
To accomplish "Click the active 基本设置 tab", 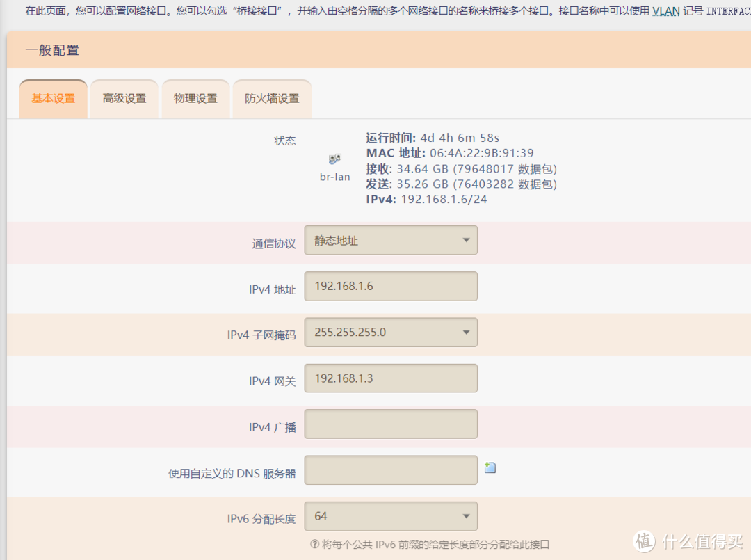I will pyautogui.click(x=53, y=98).
